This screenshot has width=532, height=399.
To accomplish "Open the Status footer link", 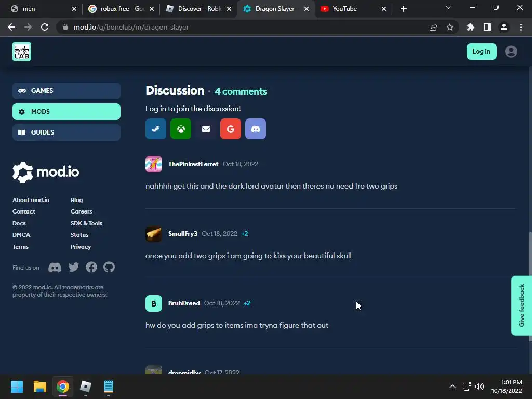I will click(x=79, y=235).
